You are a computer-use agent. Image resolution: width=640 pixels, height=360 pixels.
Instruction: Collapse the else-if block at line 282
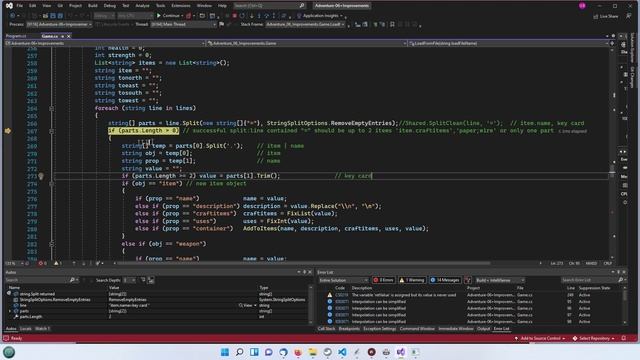click(51, 244)
